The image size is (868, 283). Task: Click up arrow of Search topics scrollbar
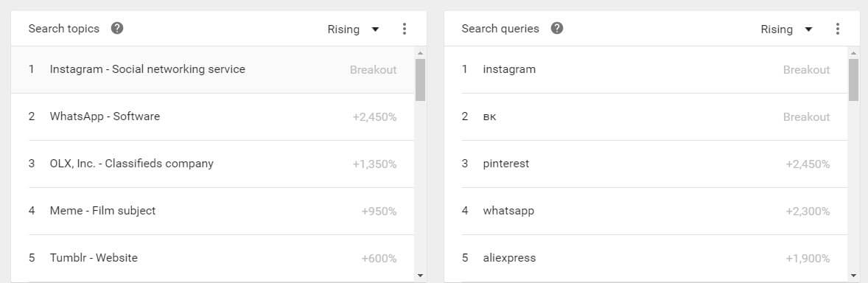(x=420, y=53)
